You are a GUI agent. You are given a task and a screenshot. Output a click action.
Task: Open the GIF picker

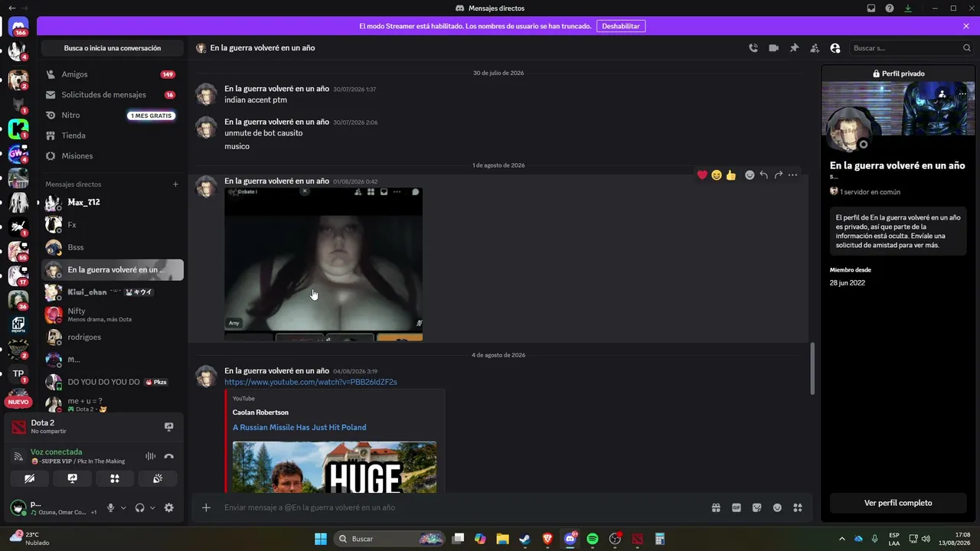pos(737,507)
